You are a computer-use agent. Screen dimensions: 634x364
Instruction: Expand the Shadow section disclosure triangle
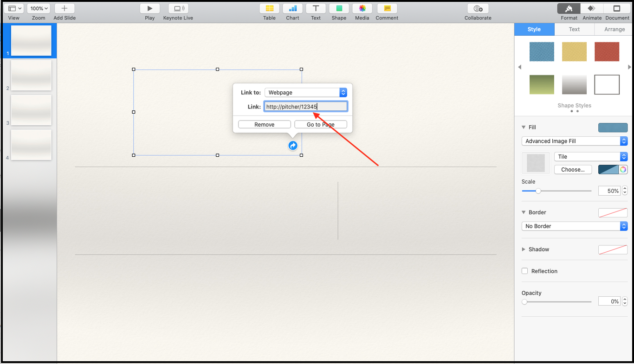coord(524,249)
